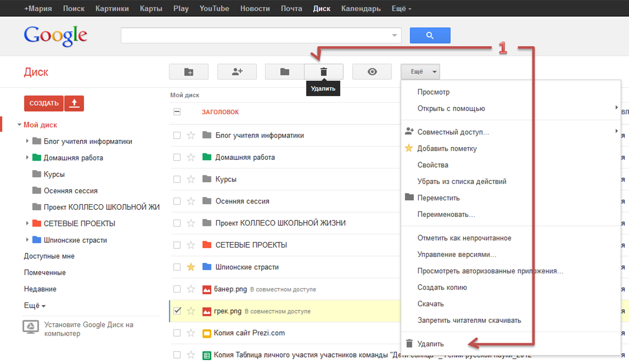The image size is (629, 364).
Task: Click the install Google Disk computer icon
Action: 31,327
